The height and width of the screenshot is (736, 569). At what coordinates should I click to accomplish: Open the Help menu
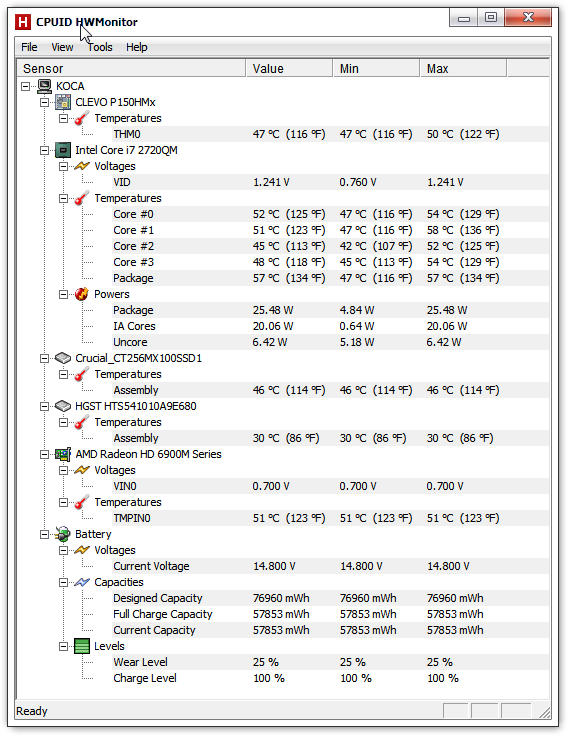137,47
